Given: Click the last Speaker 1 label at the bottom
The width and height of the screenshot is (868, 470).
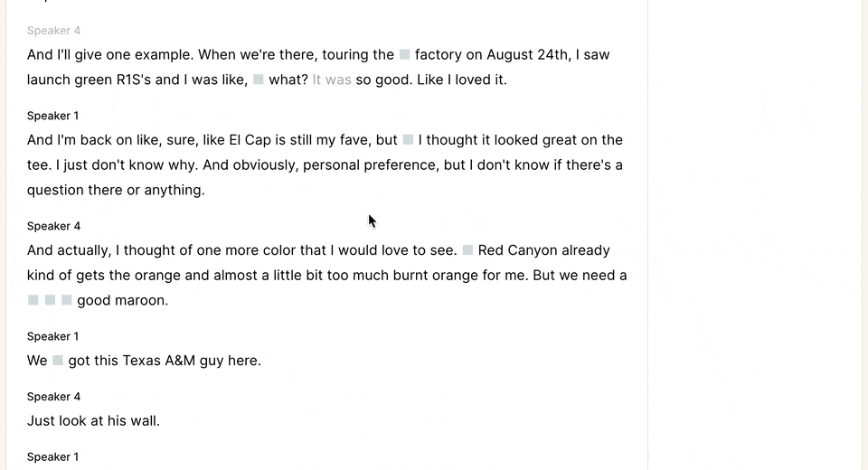Looking at the screenshot, I should point(52,456).
